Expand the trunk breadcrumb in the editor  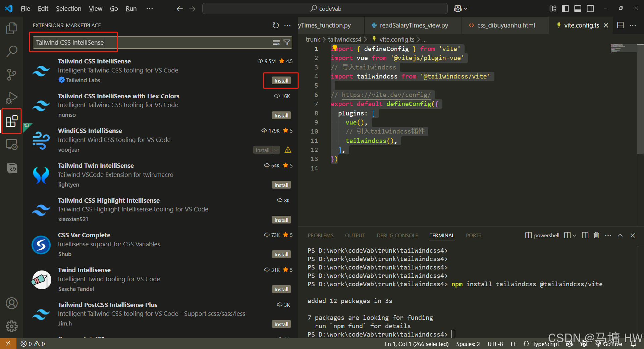pyautogui.click(x=313, y=39)
